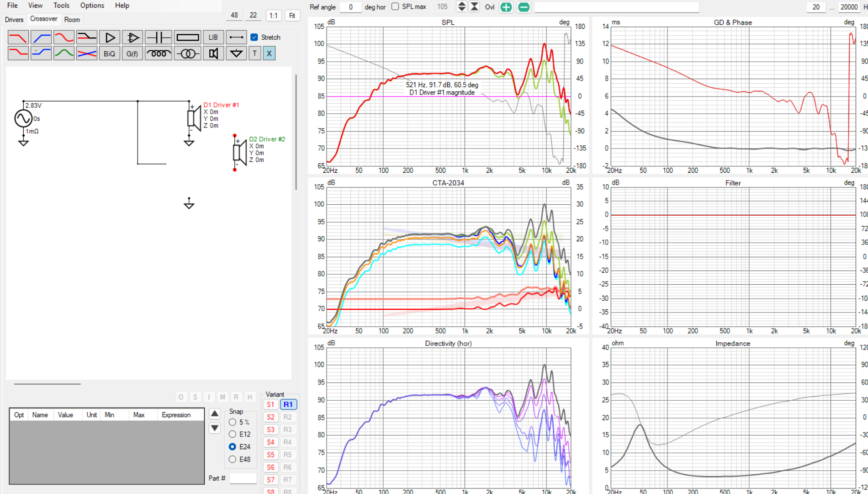Select variant S5

click(270, 455)
